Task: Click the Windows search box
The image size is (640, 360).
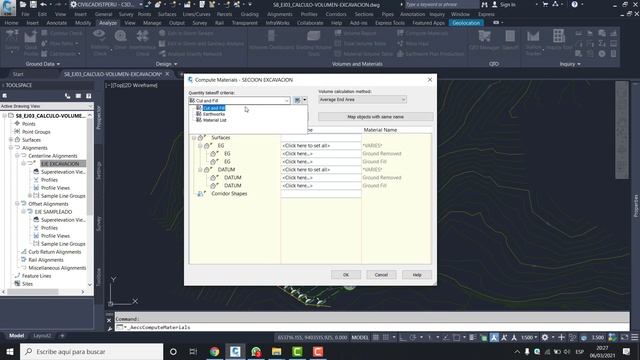Action: point(91,351)
